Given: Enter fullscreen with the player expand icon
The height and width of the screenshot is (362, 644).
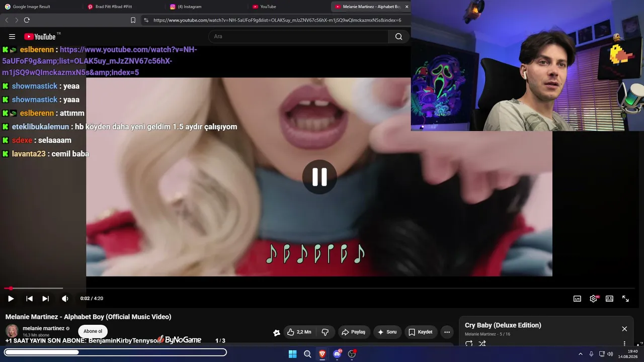Looking at the screenshot, I should click(625, 299).
